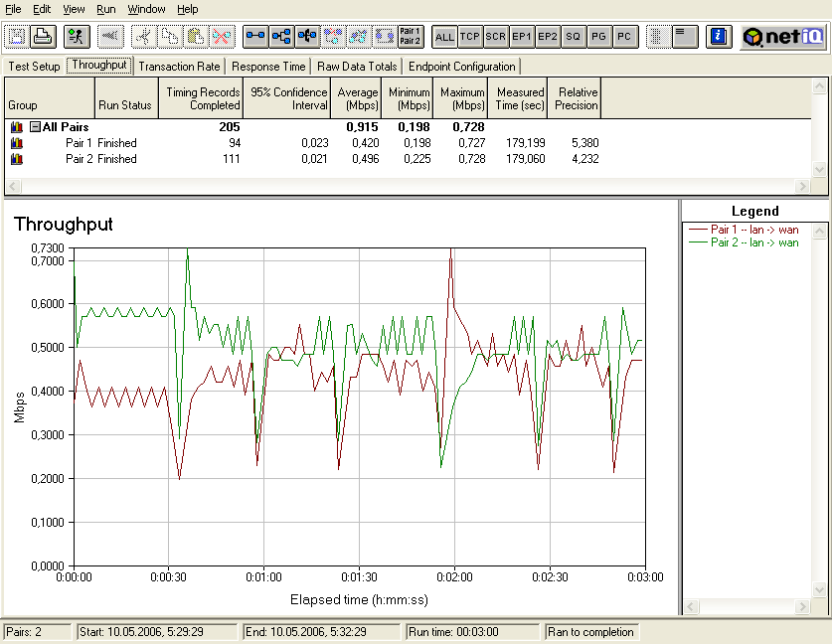
Task: Click the legend entry for Pair 2
Action: [x=753, y=242]
